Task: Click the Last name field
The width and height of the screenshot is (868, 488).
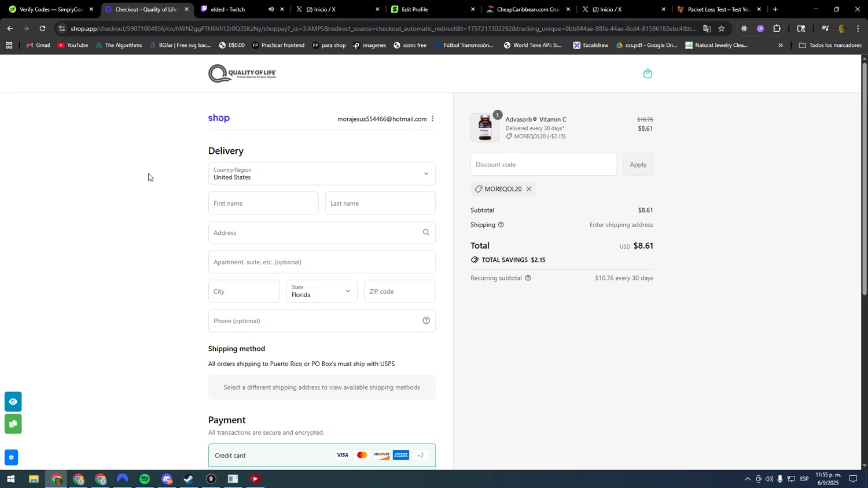Action: pos(380,204)
